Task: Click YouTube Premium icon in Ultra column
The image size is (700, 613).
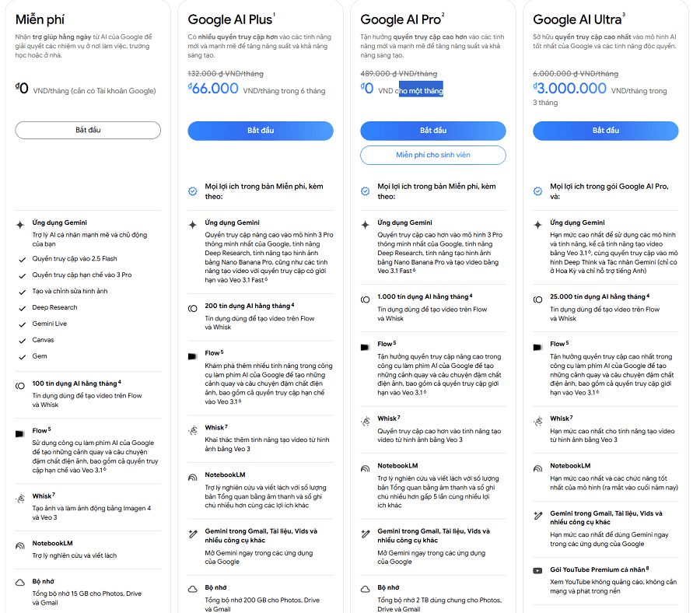Action: pos(538,570)
